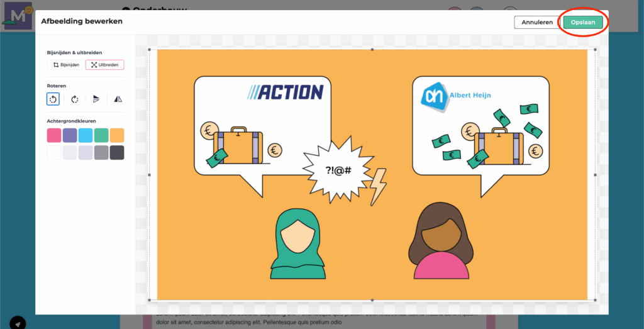Choose the dark charcoal background color

pos(117,152)
